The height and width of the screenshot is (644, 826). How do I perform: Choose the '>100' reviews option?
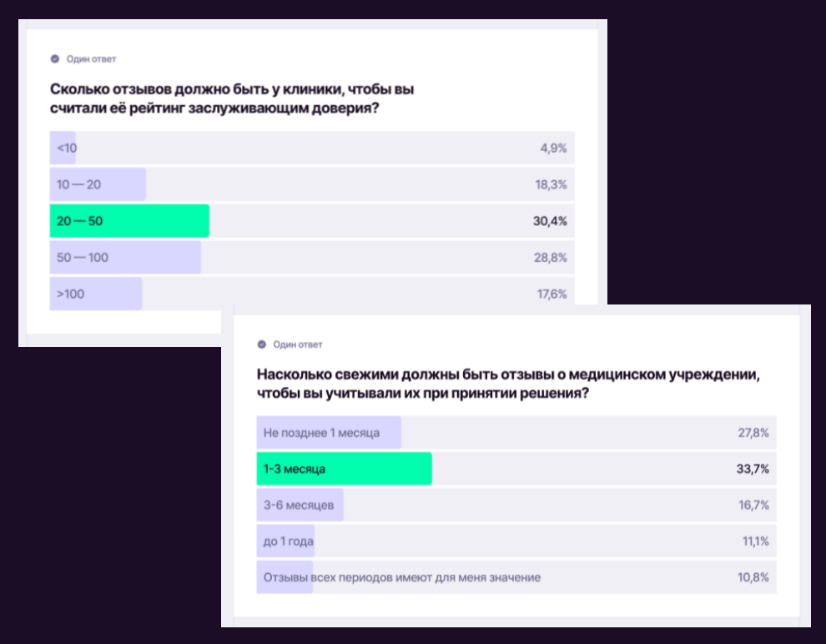(x=71, y=294)
